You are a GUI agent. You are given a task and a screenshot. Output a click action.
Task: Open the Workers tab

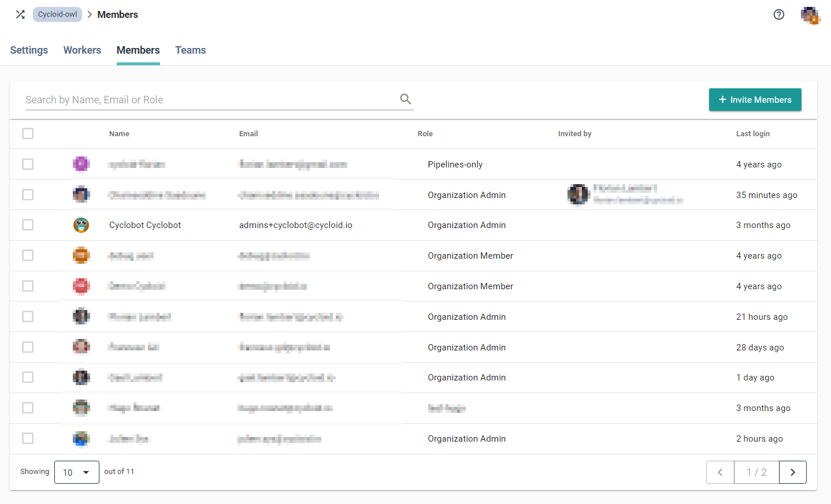[x=82, y=50]
